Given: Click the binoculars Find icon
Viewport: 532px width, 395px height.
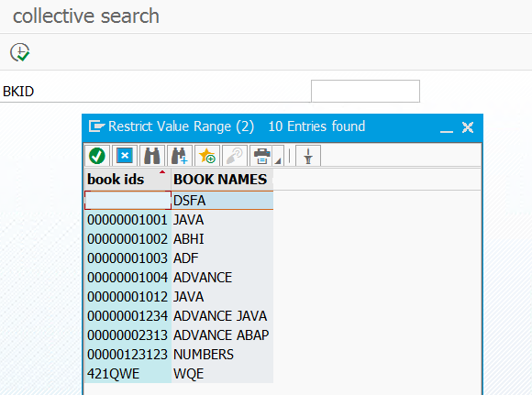Looking at the screenshot, I should tap(152, 156).
